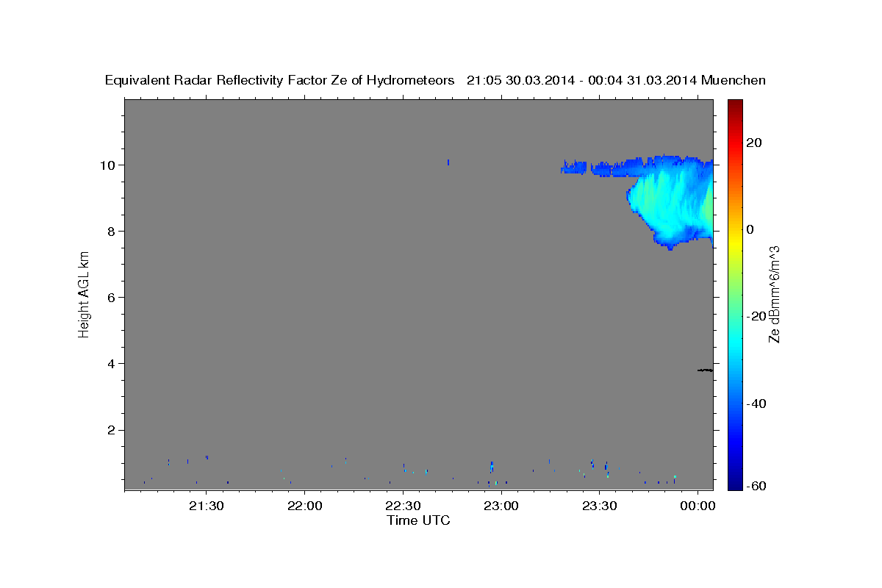This screenshot has width=882, height=588.
Task: Click the height tick label '8'
Action: point(112,231)
